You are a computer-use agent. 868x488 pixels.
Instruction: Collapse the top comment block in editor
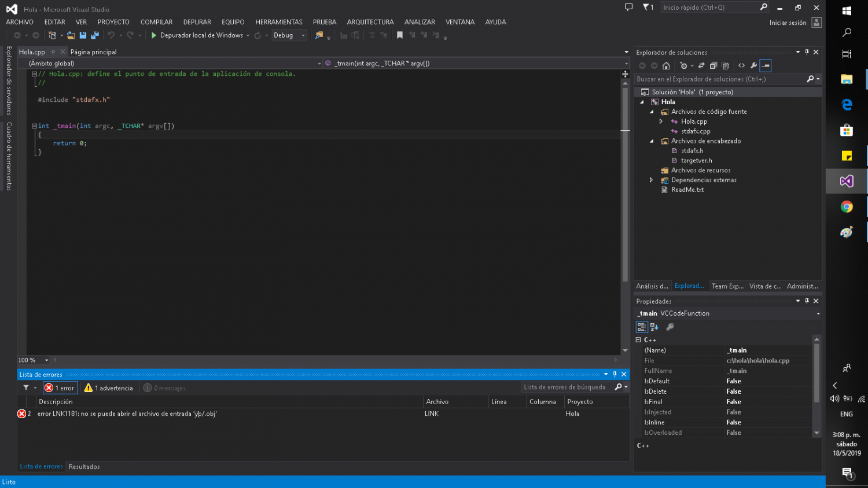tap(34, 74)
